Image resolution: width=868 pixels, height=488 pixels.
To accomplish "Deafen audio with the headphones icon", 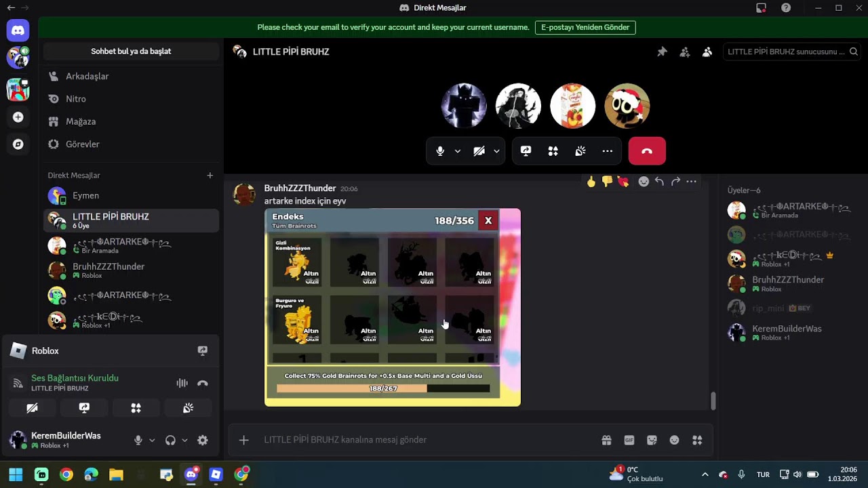I will pos(170,441).
